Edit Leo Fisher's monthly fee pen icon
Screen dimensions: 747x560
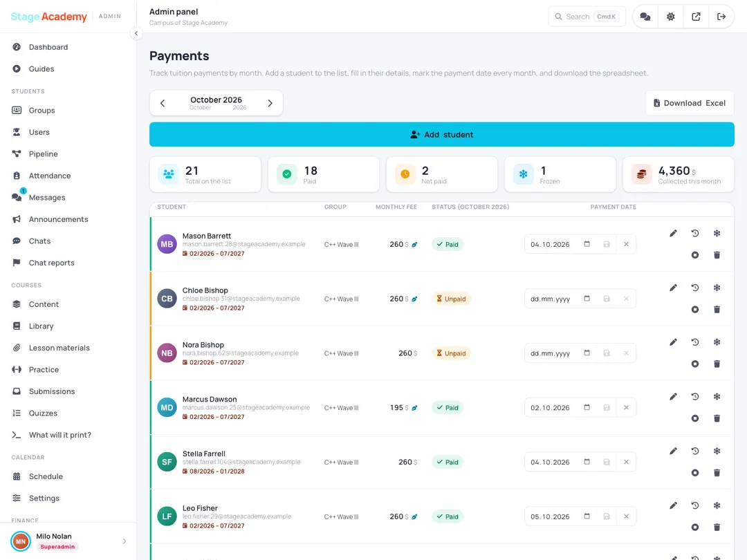(x=414, y=516)
